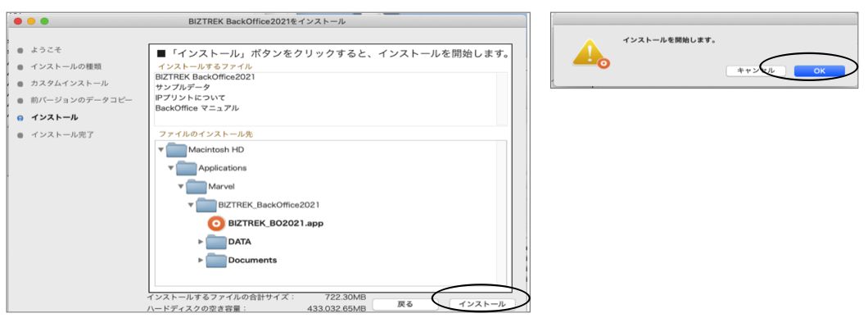
Task: Select the Marvel folder icon
Action: tap(196, 187)
